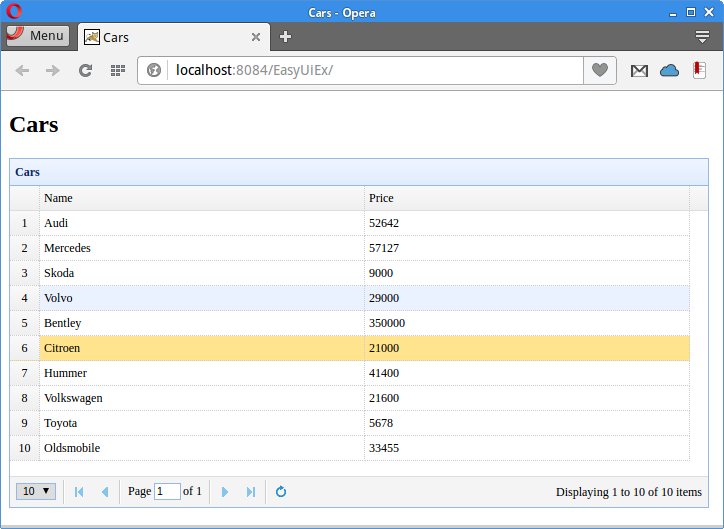This screenshot has height=529, width=724.
Task: Add page to bookmarks heart icon
Action: 600,70
